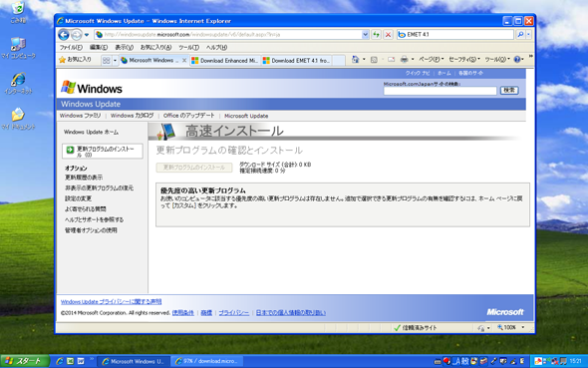
Task: Open the search provider options dropdown
Action: tap(529, 35)
